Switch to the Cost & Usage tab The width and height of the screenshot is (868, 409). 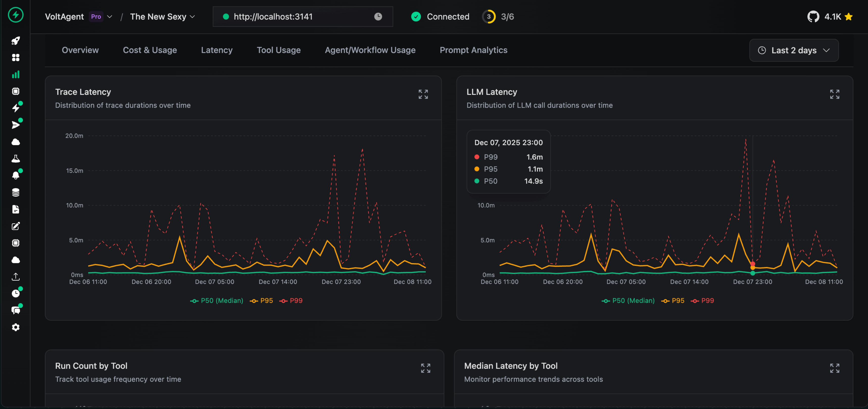(x=150, y=50)
